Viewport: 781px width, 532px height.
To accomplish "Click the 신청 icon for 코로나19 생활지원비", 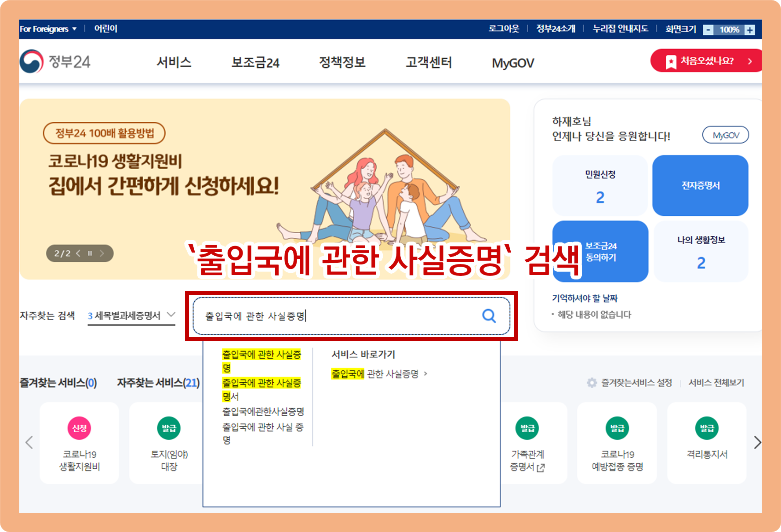I will click(x=79, y=428).
